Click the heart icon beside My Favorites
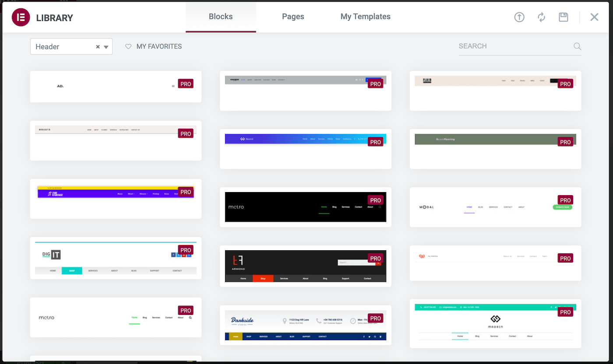Viewport: 613px width, 364px height. pos(128,46)
